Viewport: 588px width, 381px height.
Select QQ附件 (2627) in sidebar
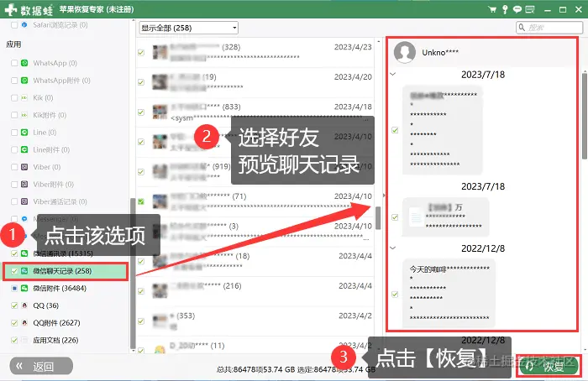tap(56, 322)
